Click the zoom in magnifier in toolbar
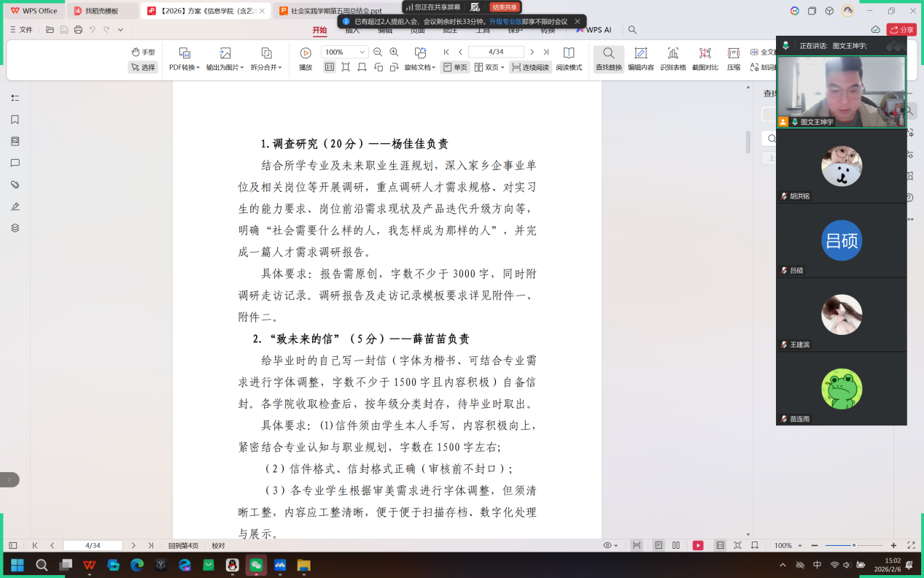Viewport: 924px width, 578px height. (395, 52)
